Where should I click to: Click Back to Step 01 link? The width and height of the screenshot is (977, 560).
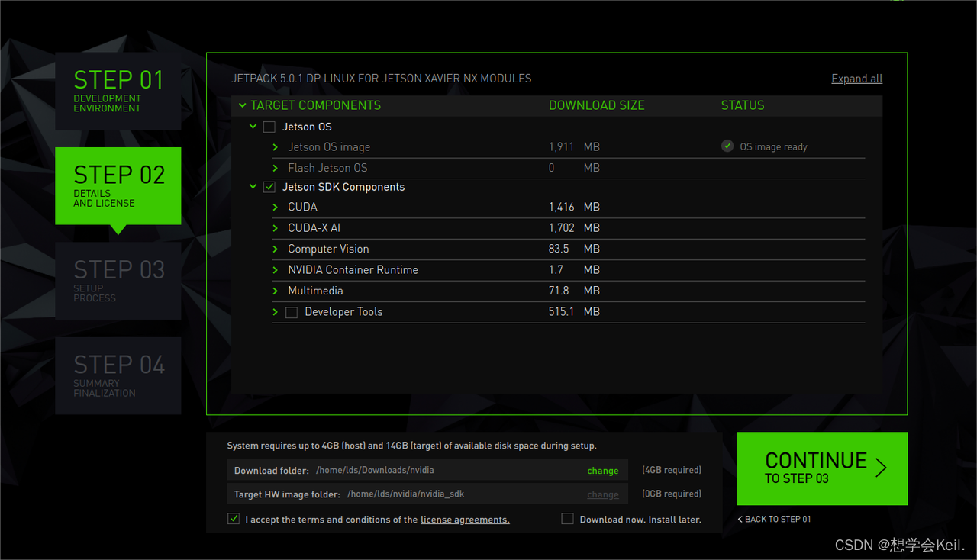pos(774,519)
